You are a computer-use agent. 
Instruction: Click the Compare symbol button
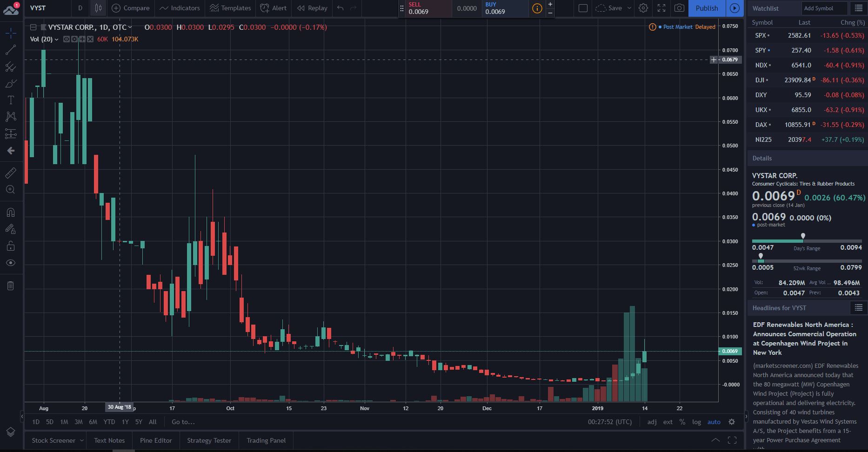tap(131, 8)
